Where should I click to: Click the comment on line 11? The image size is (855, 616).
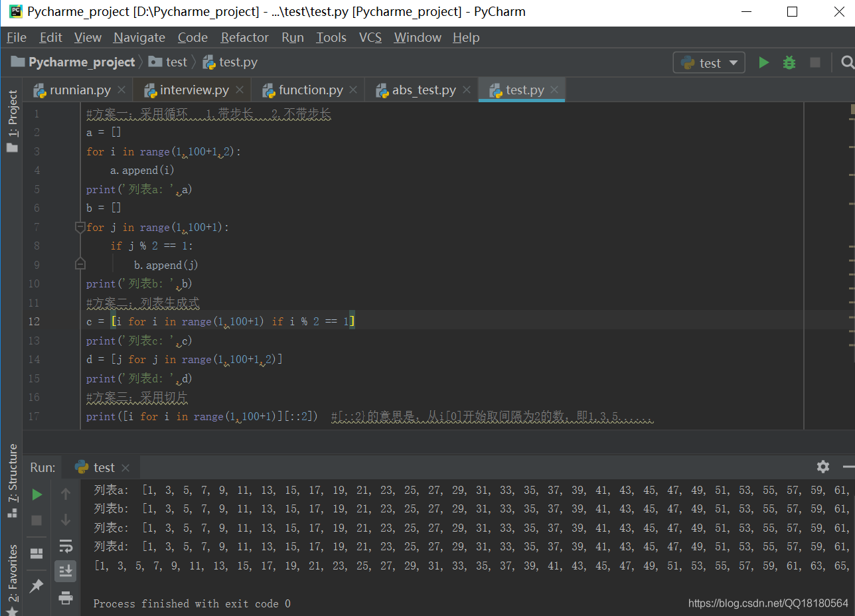(x=143, y=303)
